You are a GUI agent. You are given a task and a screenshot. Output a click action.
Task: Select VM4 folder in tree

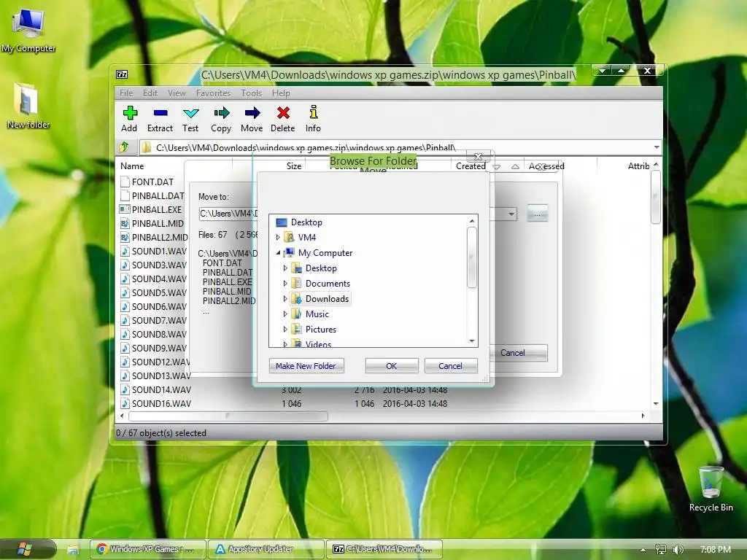307,237
